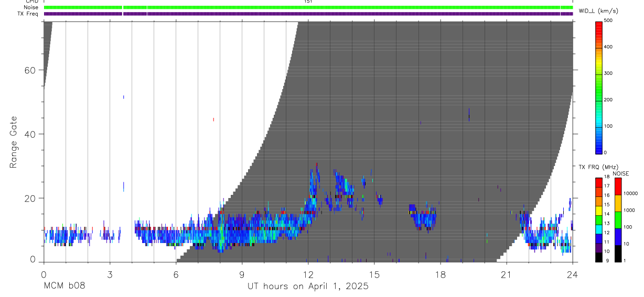Image resolution: width=644 pixels, height=297 pixels.
Task: Click the '17' label in the TX FRQ legend
Action: [x=607, y=186]
